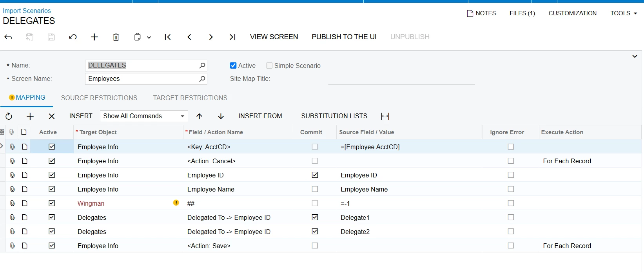
Task: Click document icon on Employee Name row
Action: click(25, 189)
